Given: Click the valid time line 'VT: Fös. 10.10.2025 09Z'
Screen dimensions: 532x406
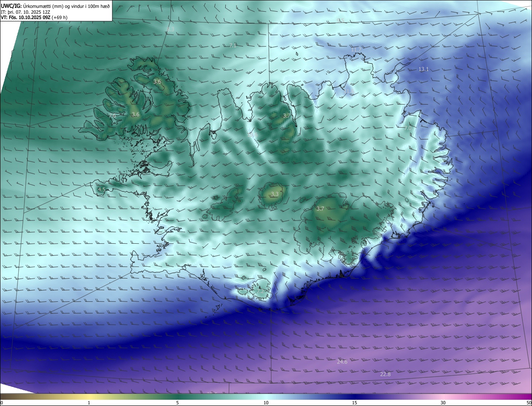Looking at the screenshot, I should click(x=25, y=17).
